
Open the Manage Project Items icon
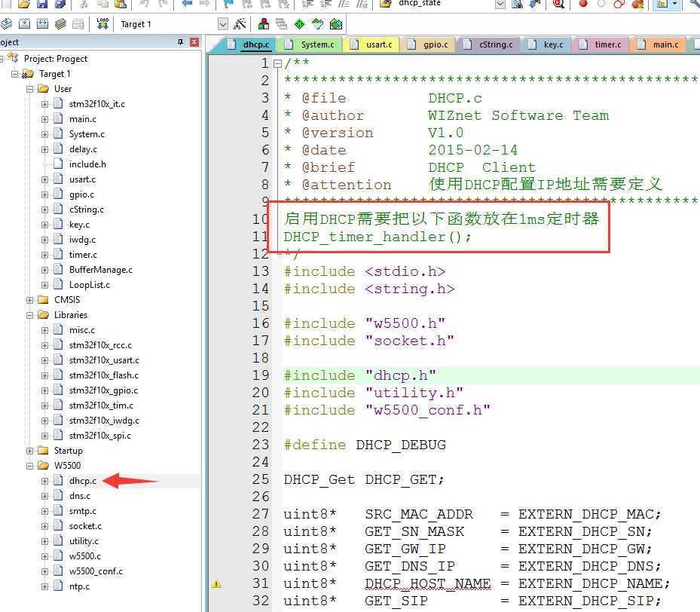pyautogui.click(x=264, y=23)
